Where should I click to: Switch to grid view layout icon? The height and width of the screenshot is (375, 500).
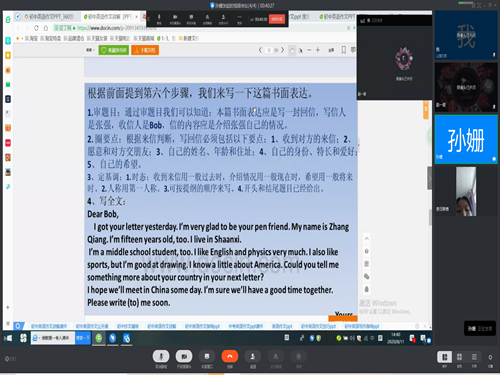click(x=459, y=357)
